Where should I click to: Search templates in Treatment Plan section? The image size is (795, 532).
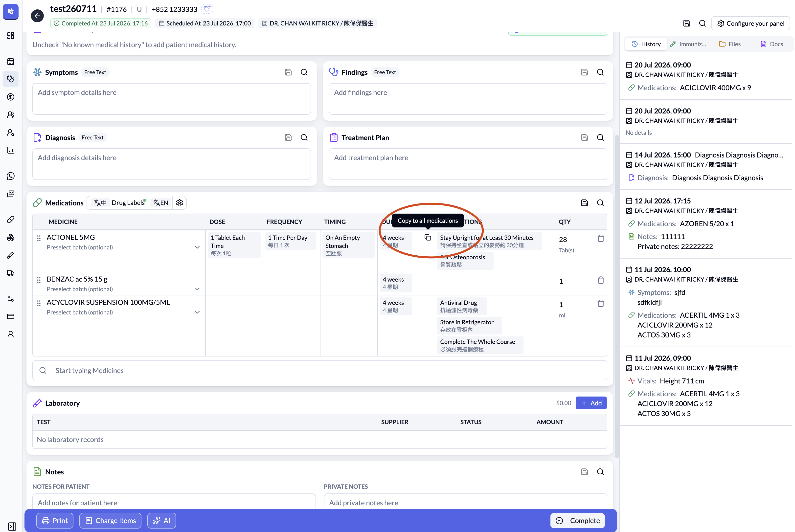coord(600,137)
